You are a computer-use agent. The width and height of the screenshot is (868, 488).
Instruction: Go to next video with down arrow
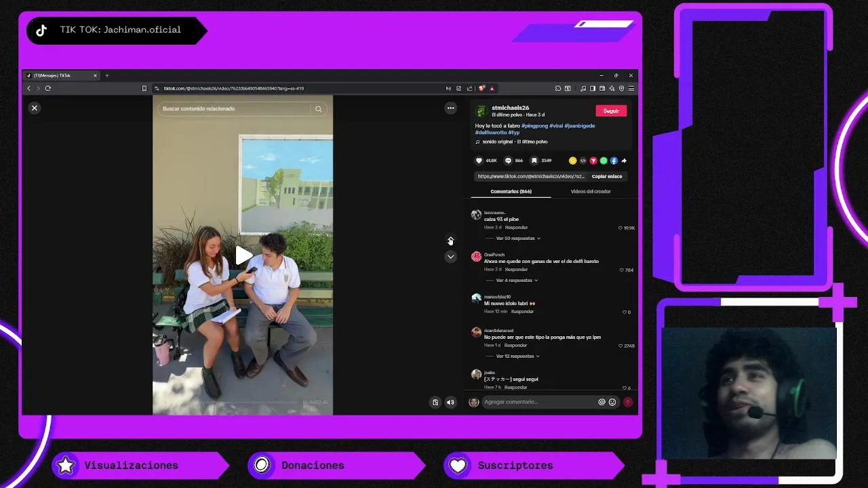[450, 256]
